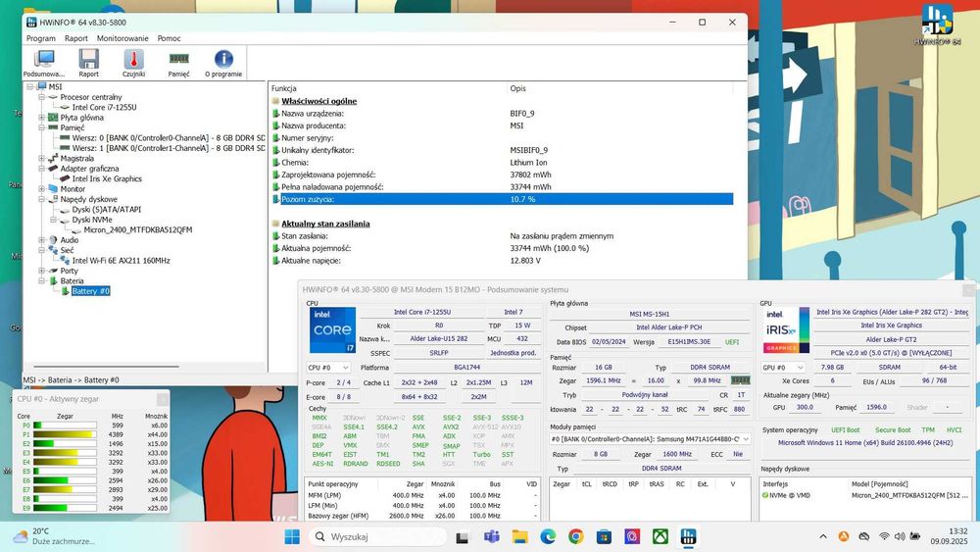
Task: Click the Sieć network node icon
Action: (x=53, y=250)
